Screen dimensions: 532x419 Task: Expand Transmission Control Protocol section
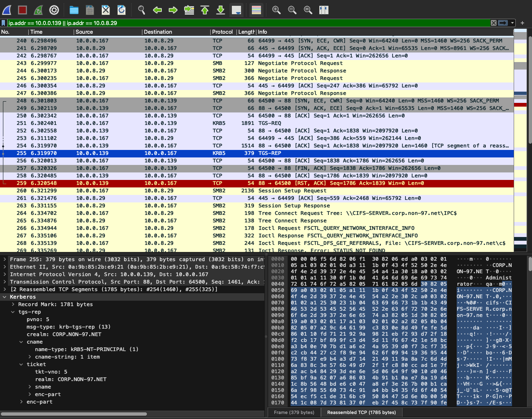coord(5,282)
